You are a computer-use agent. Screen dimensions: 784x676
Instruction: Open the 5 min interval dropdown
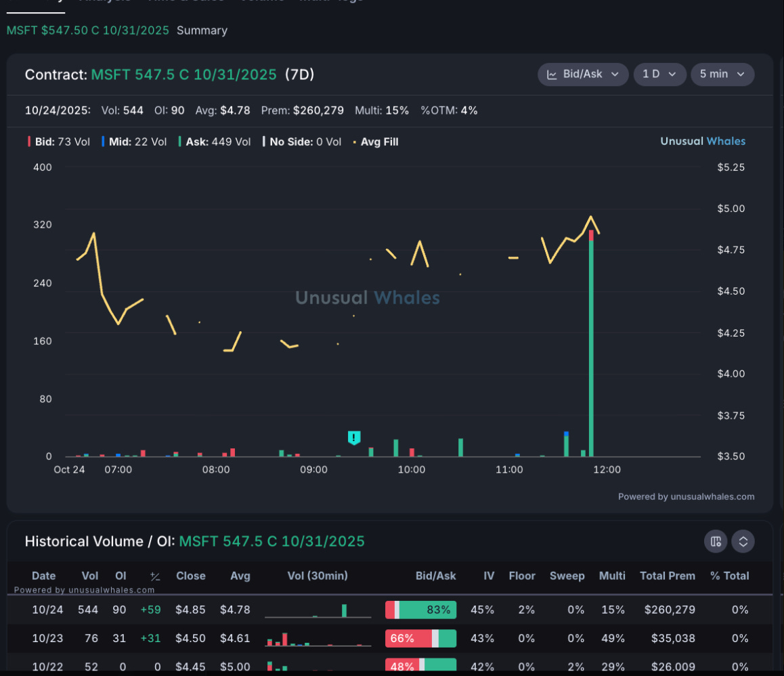722,75
